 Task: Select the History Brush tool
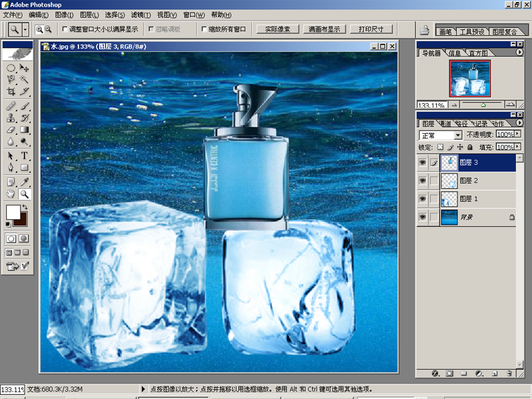point(24,118)
